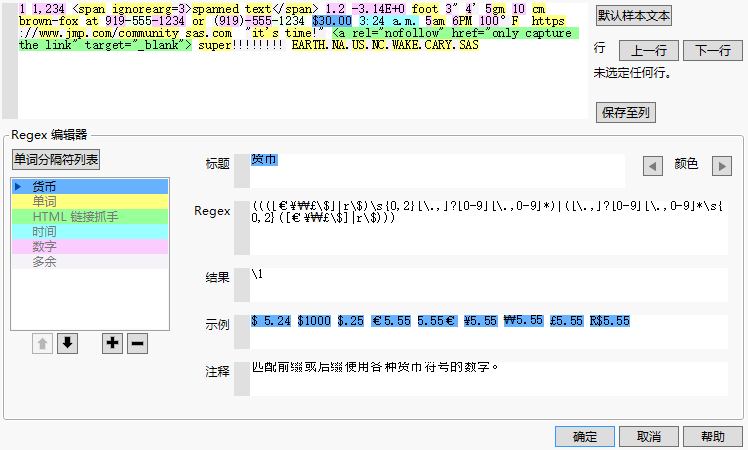The image size is (748, 450).
Task: Select 数字 in the regex list
Action: coord(90,247)
